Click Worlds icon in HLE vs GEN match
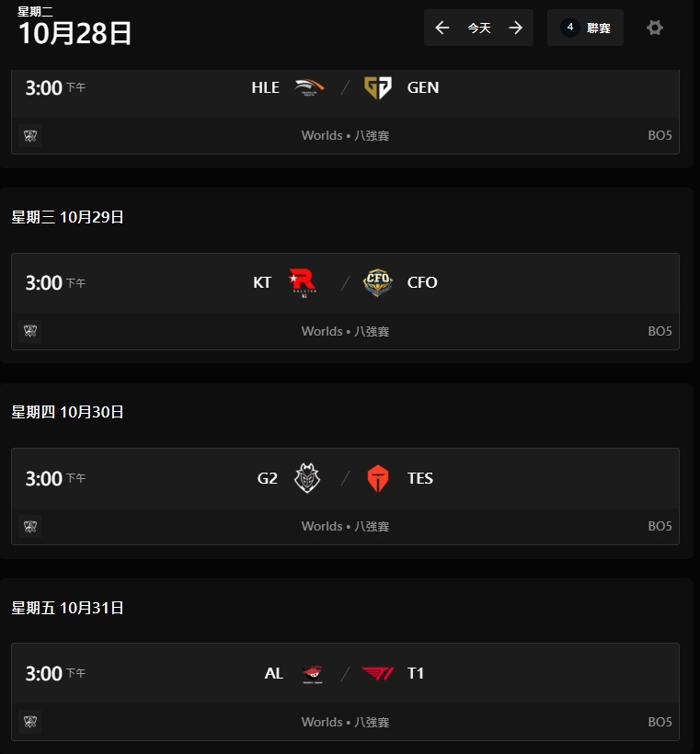The height and width of the screenshot is (754, 700). tap(30, 136)
